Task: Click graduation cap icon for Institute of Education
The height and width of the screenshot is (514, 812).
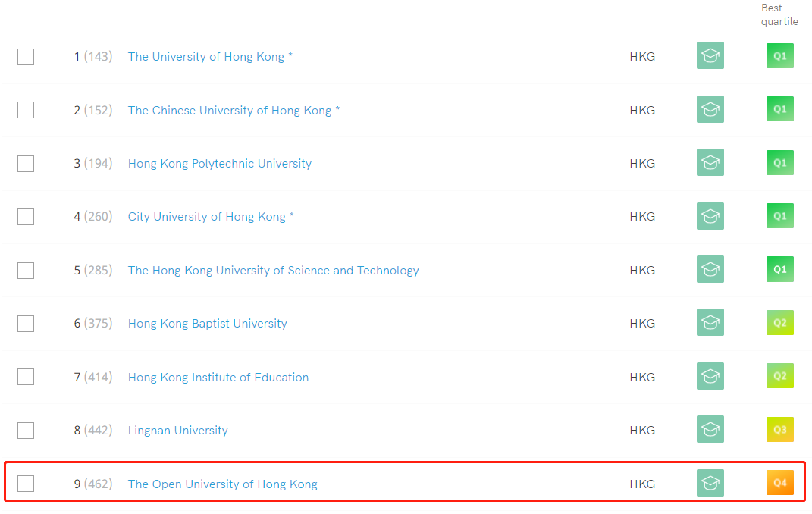Action: pos(710,376)
